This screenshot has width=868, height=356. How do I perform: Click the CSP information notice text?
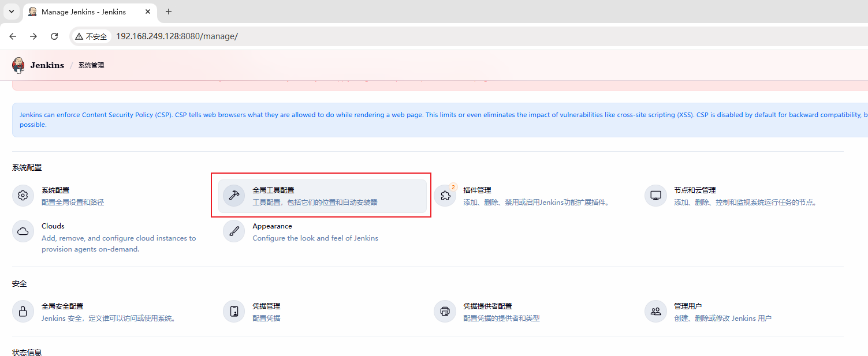pos(443,119)
